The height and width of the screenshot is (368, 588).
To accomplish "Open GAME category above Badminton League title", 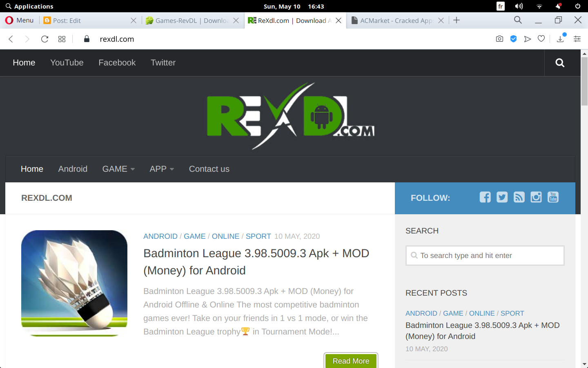I will [x=195, y=236].
